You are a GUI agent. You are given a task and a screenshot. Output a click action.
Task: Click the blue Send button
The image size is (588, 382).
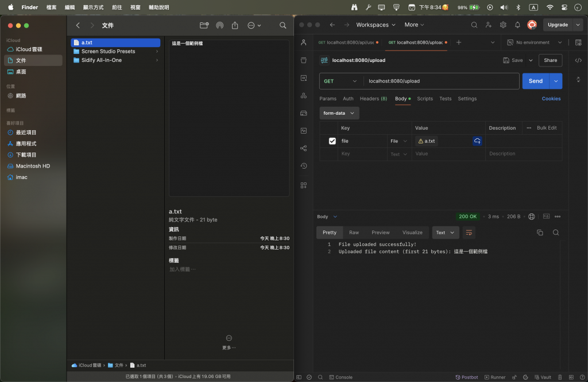coord(535,81)
